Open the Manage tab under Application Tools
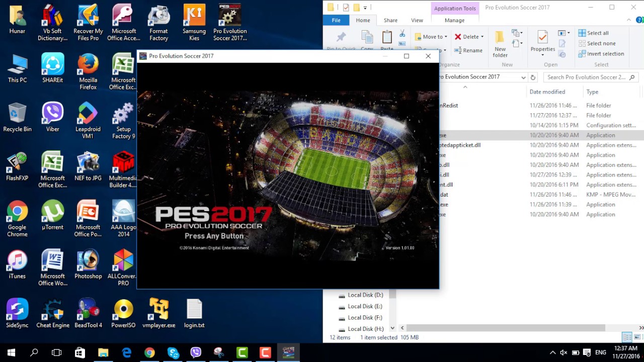This screenshot has width=644, height=362. [454, 20]
